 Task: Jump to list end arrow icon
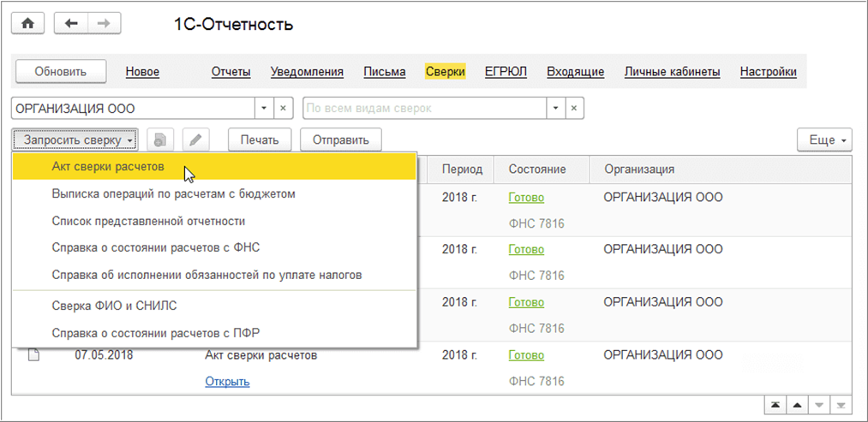tap(841, 406)
